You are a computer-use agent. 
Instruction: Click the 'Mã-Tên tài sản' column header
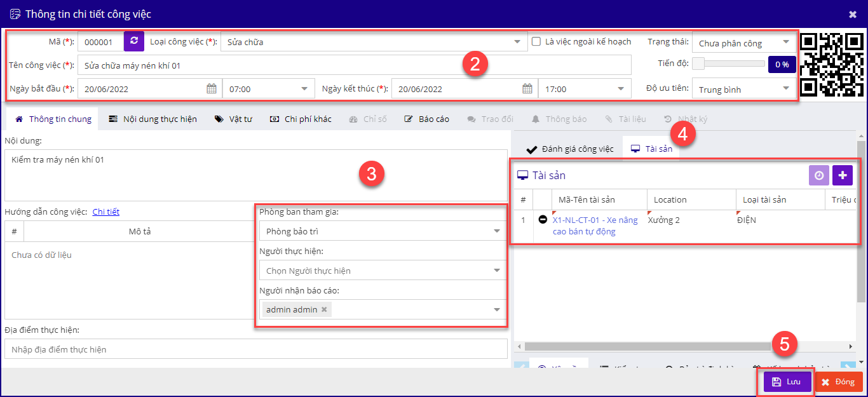[599, 199]
